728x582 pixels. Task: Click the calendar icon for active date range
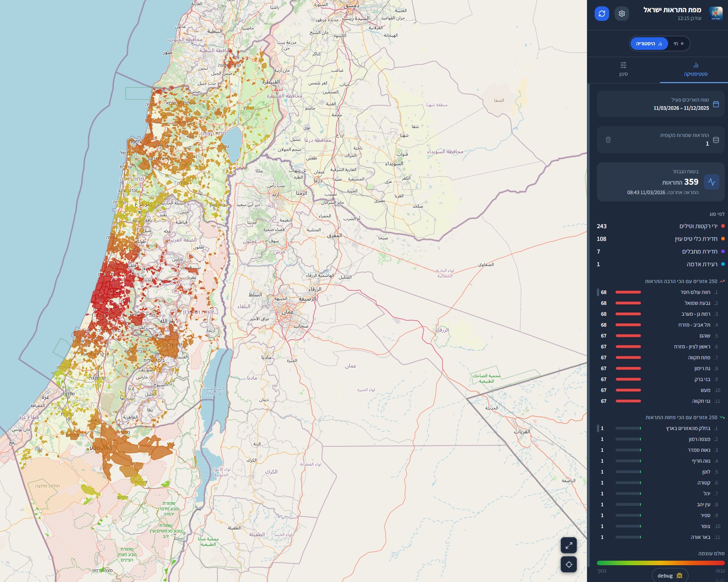[x=716, y=104]
